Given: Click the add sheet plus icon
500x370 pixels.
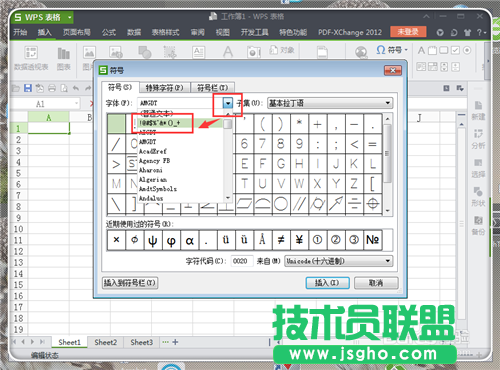Looking at the screenshot, I should point(175,342).
